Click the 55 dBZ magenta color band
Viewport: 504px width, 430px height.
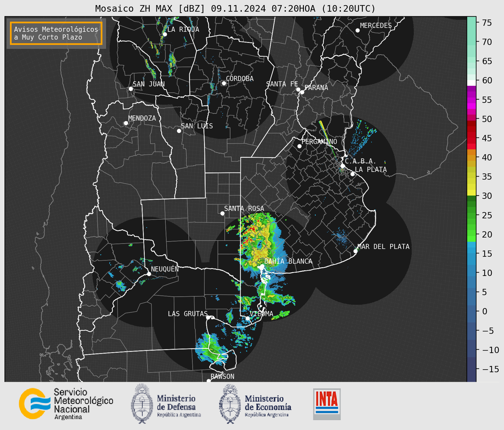(471, 100)
